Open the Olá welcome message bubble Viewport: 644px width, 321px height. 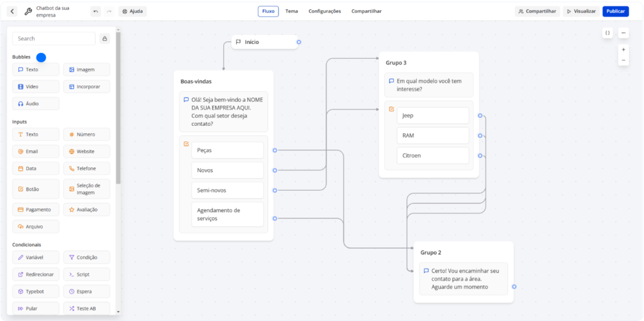tap(223, 111)
